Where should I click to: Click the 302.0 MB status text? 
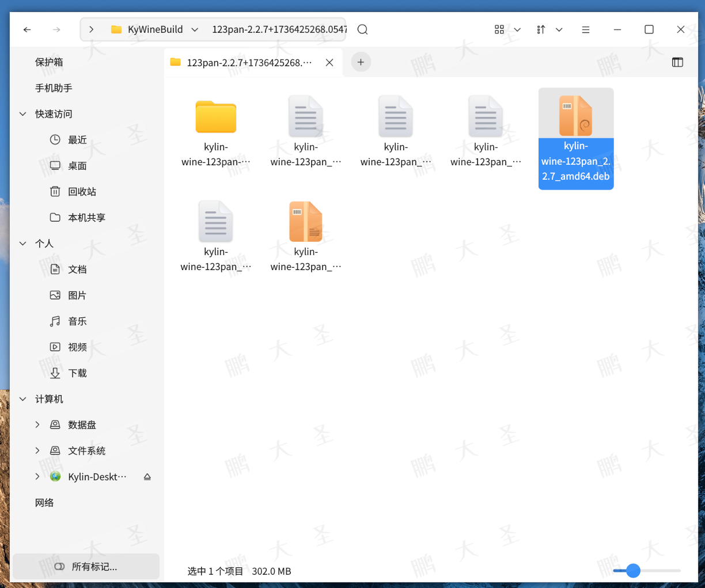pyautogui.click(x=271, y=571)
